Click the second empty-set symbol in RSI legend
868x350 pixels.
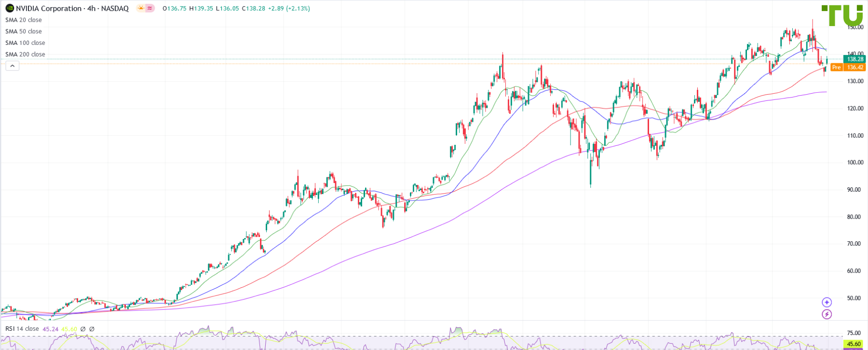point(92,329)
